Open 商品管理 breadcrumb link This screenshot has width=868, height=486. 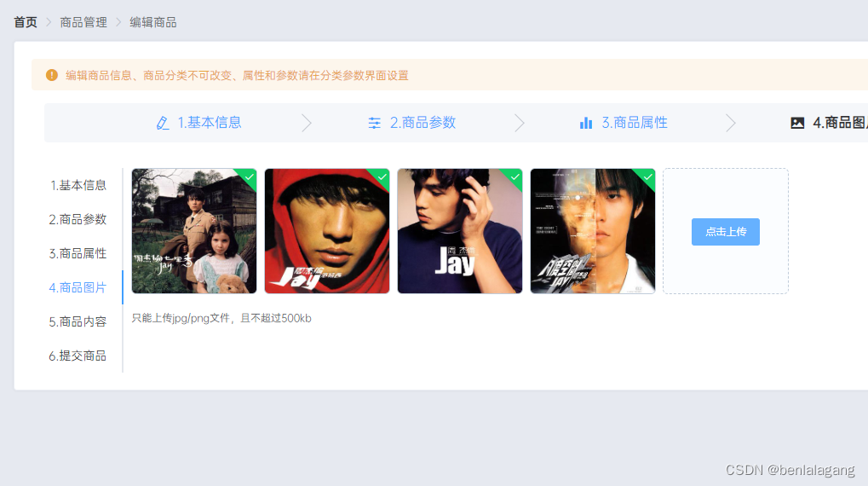click(83, 22)
